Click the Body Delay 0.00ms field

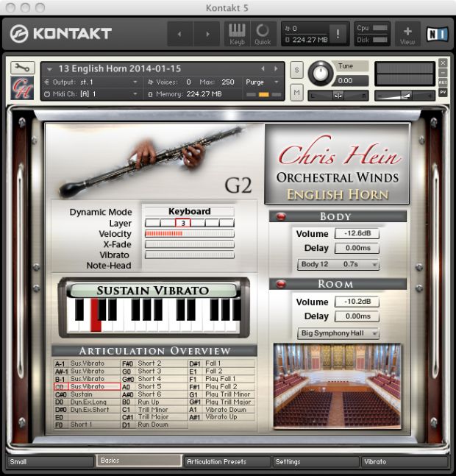point(357,248)
